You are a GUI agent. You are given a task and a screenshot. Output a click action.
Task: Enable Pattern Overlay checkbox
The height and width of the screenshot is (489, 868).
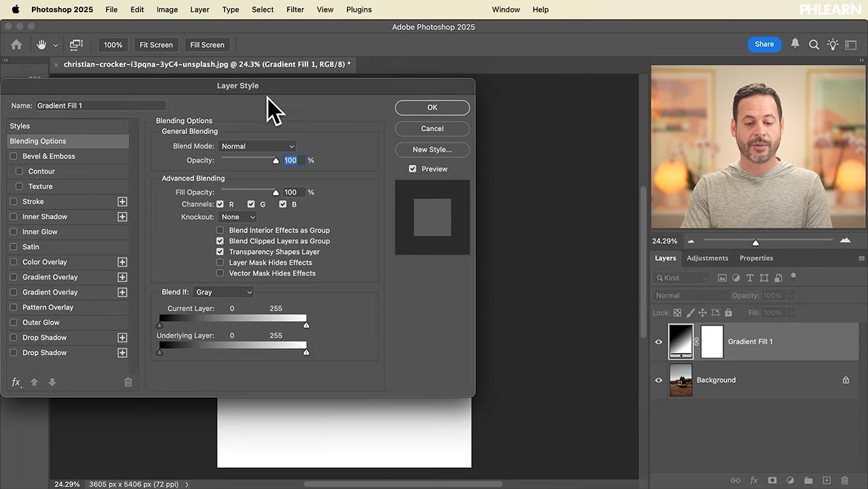tap(13, 307)
